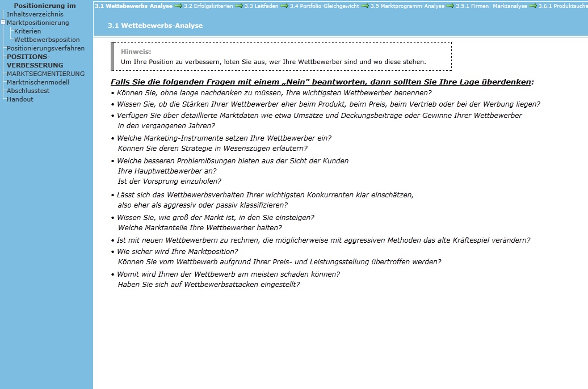Click line 'in den vergangenen Jahren?'
588x389 pixels.
tap(166, 125)
